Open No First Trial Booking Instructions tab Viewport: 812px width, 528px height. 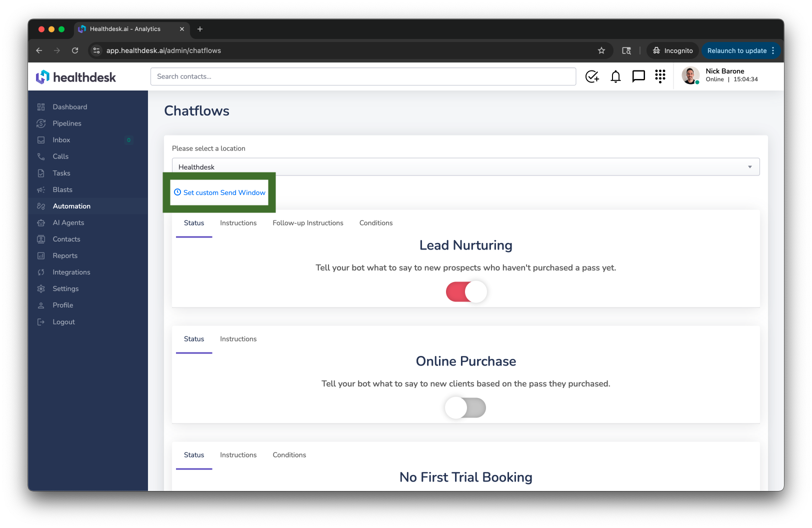pyautogui.click(x=238, y=455)
